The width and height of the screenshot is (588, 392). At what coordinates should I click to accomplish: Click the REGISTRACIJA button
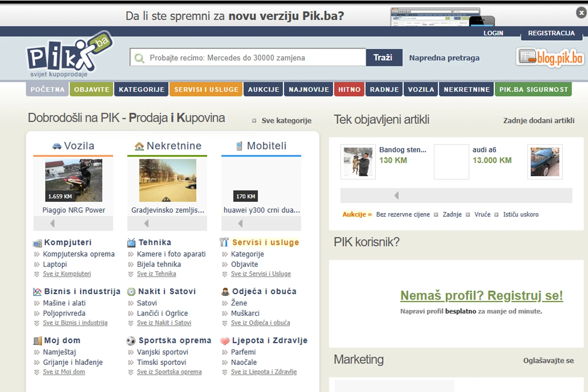click(x=551, y=33)
